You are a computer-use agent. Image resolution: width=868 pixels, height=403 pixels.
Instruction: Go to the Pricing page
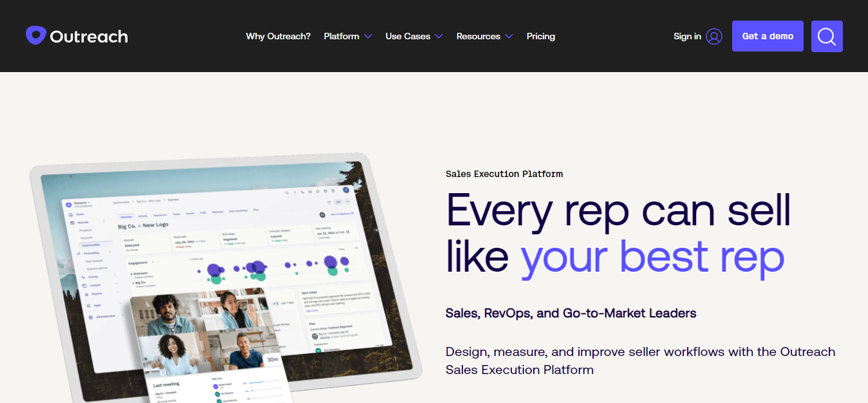coord(541,36)
